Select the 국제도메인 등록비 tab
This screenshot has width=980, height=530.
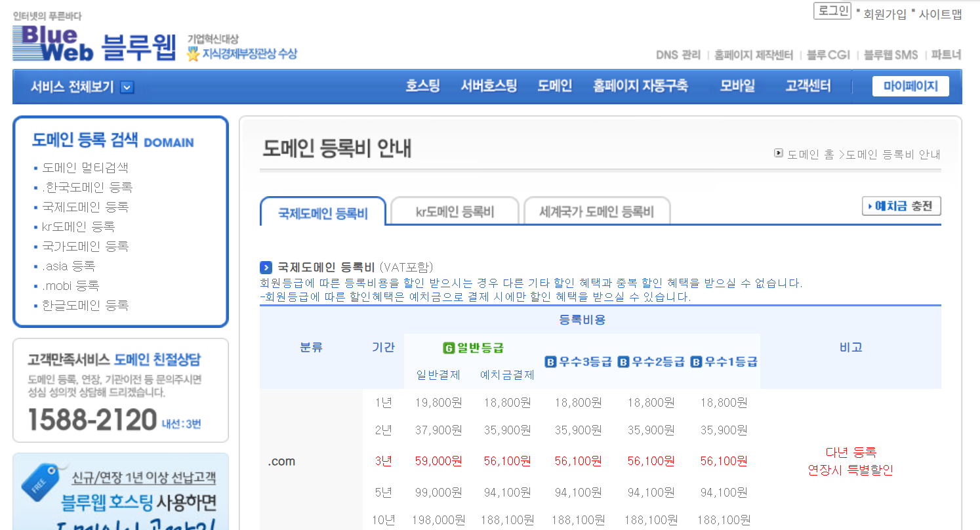pos(323,211)
